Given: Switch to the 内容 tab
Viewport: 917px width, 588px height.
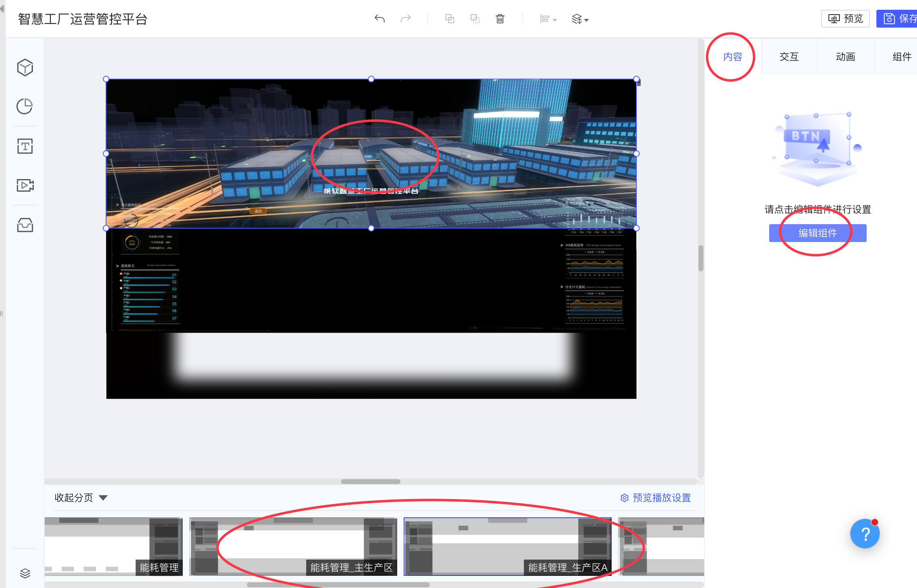Looking at the screenshot, I should tap(733, 57).
